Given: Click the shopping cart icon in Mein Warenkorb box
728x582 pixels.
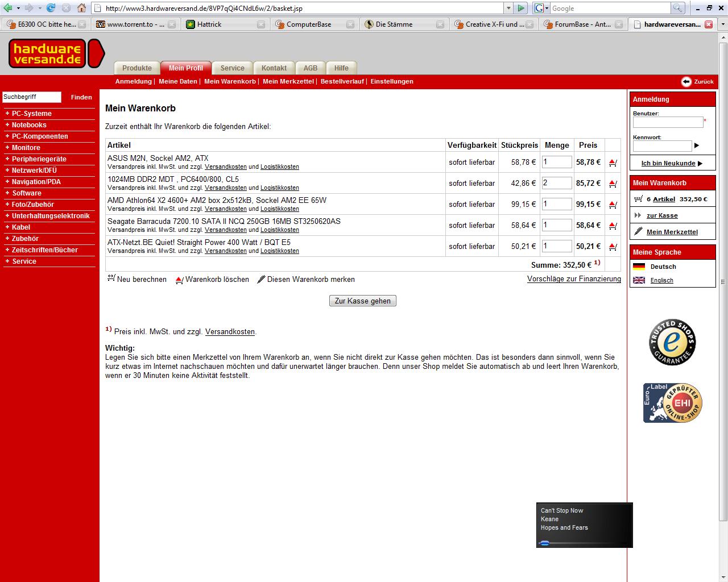Looking at the screenshot, I should point(638,199).
